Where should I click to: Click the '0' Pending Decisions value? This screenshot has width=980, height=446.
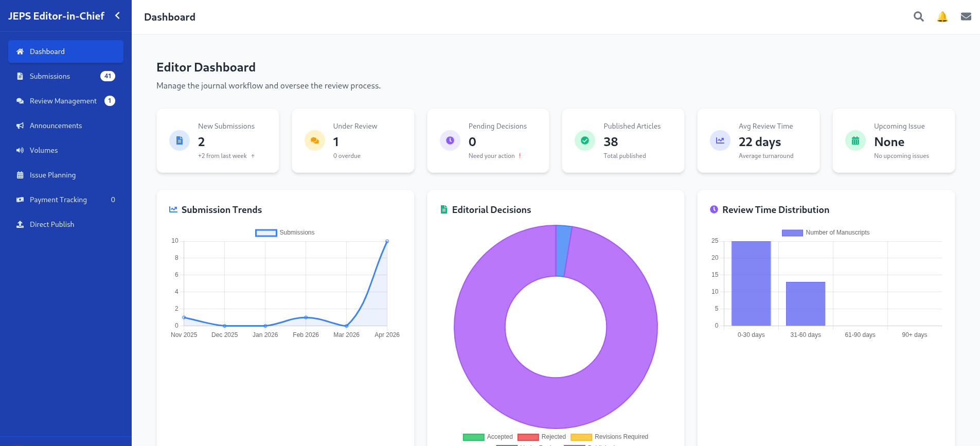(472, 142)
